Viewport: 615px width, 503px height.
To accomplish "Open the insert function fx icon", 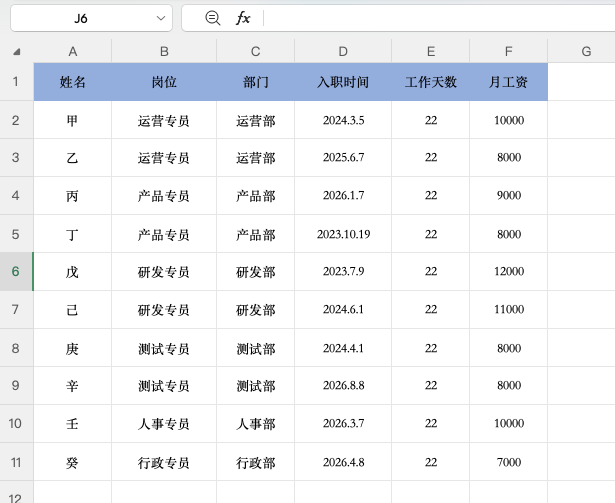I will pos(243,18).
